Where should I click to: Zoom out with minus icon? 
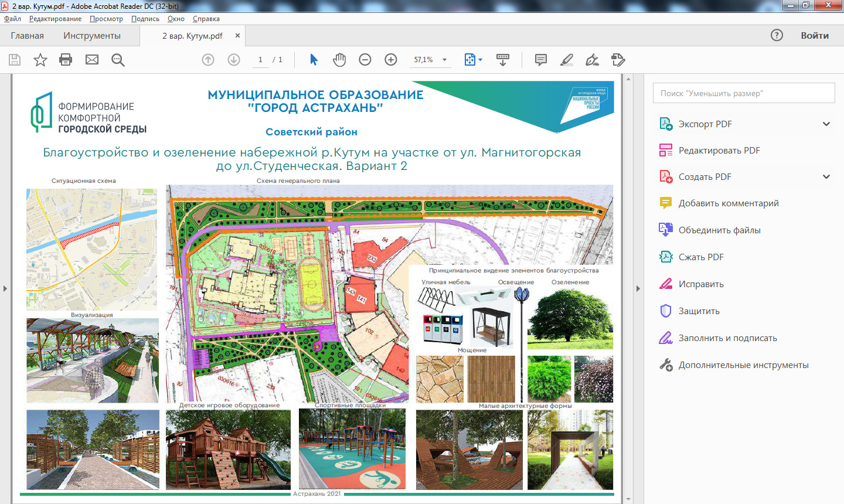tap(365, 60)
